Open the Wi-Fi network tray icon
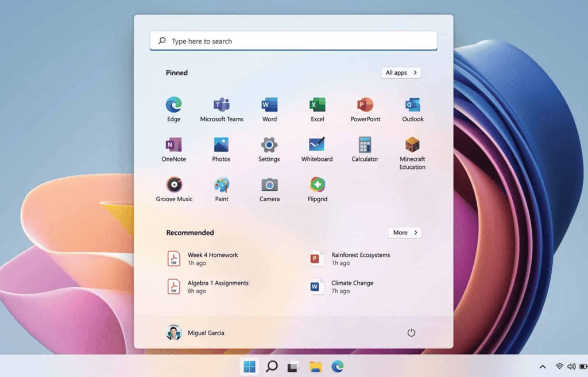588x377 pixels. 559,367
